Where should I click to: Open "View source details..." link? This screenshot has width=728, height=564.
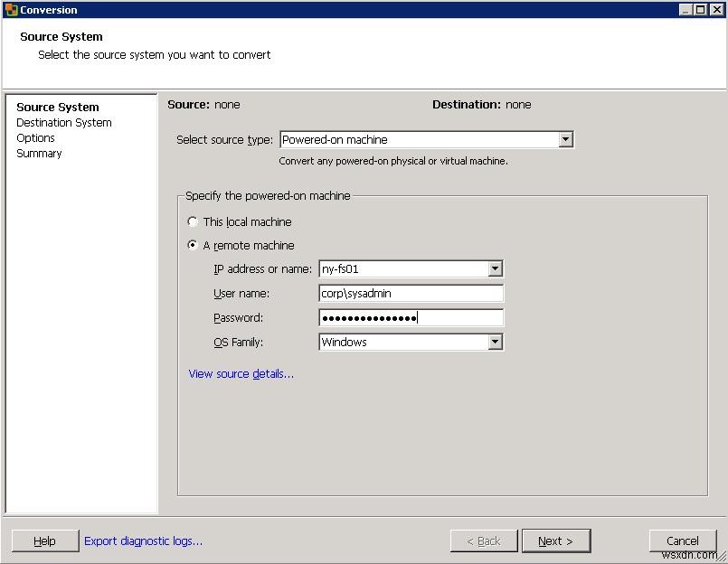pos(239,373)
